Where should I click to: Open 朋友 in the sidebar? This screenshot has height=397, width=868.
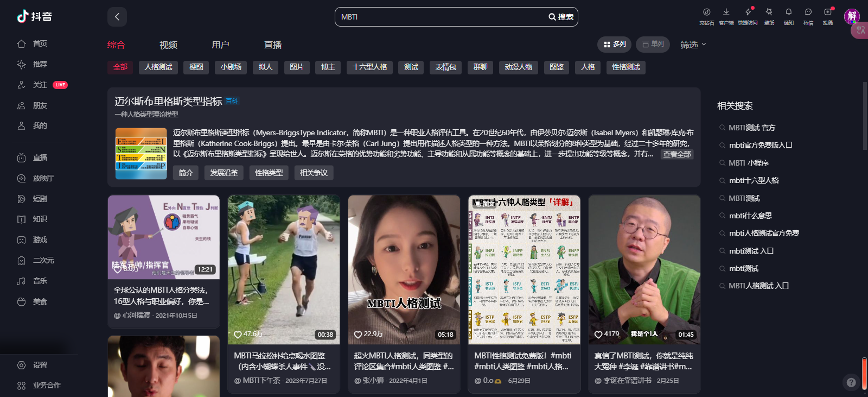pos(33,105)
